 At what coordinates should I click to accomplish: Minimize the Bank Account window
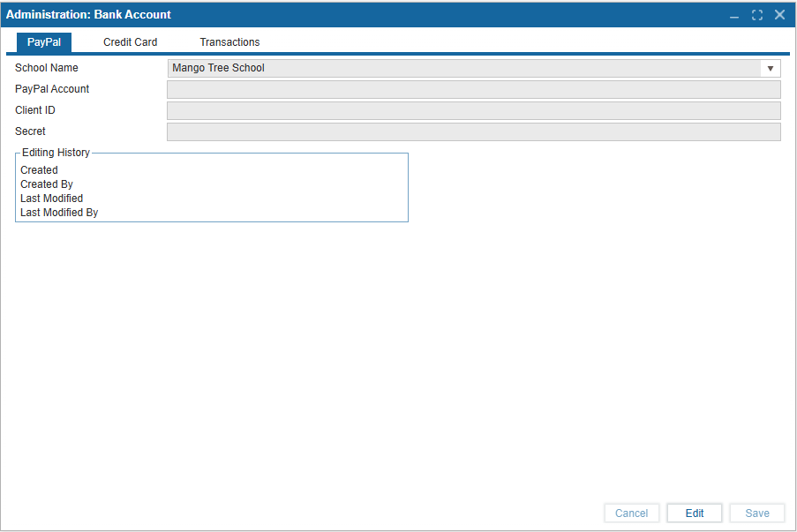[734, 15]
